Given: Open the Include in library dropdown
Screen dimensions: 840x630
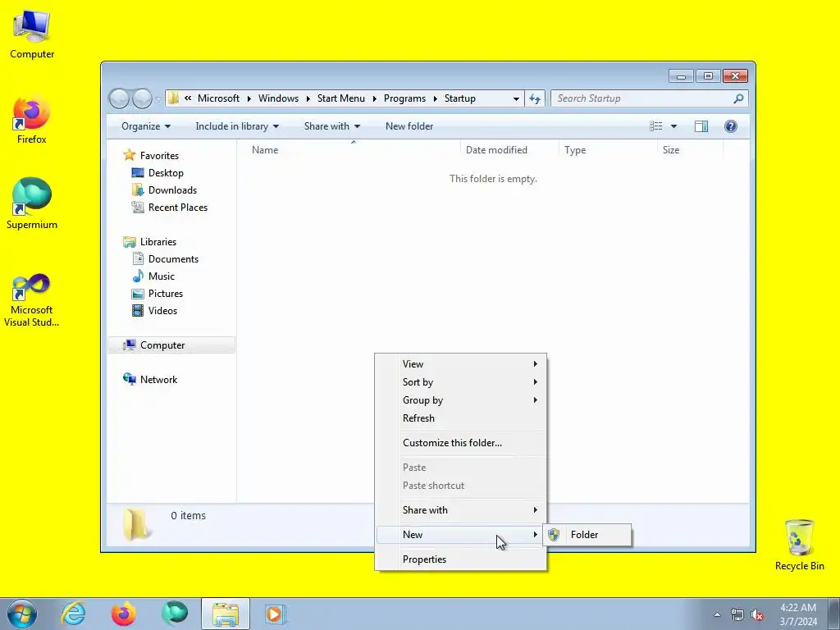Looking at the screenshot, I should click(237, 126).
